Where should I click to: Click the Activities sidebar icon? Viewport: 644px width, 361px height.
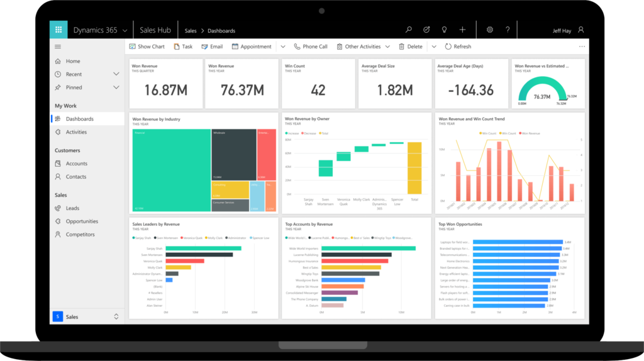(58, 132)
